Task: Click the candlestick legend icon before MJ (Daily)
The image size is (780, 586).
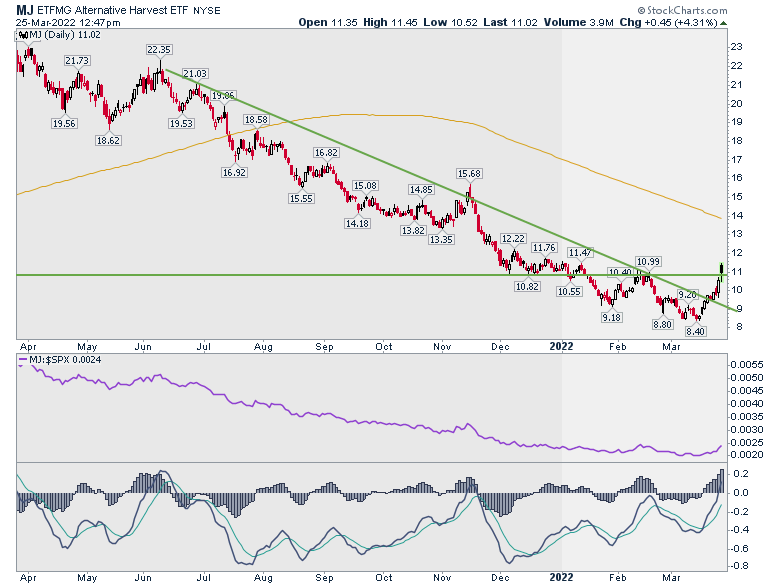Action: pyautogui.click(x=22, y=35)
